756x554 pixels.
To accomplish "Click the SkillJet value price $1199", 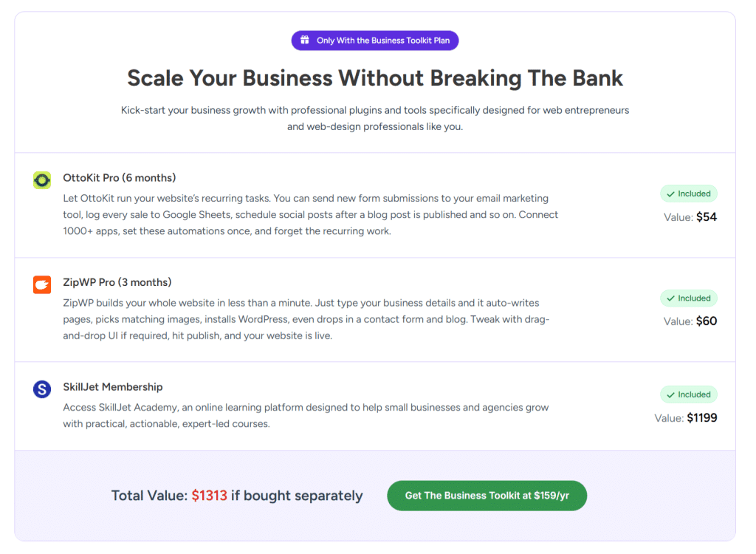I will [x=701, y=418].
